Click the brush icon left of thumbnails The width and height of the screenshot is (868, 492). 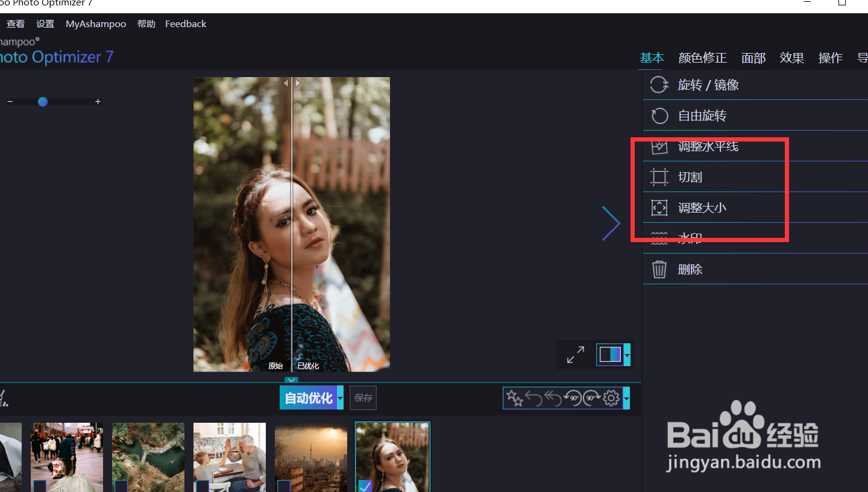[x=3, y=397]
